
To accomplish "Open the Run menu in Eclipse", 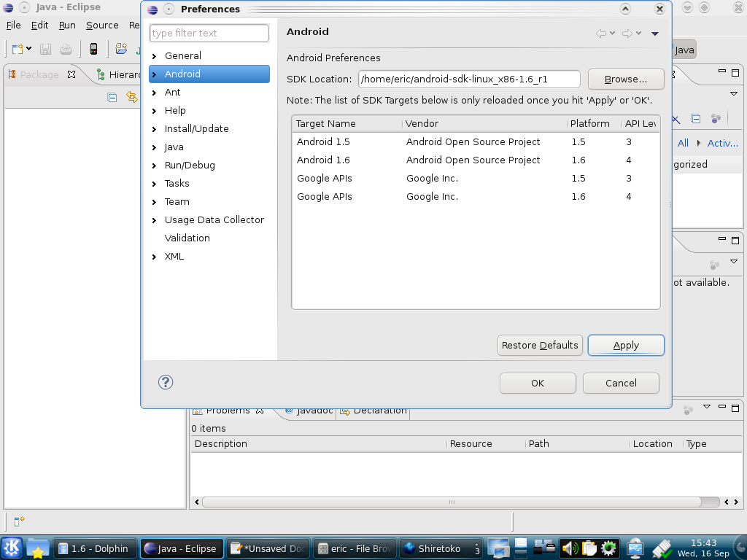I will [x=67, y=26].
